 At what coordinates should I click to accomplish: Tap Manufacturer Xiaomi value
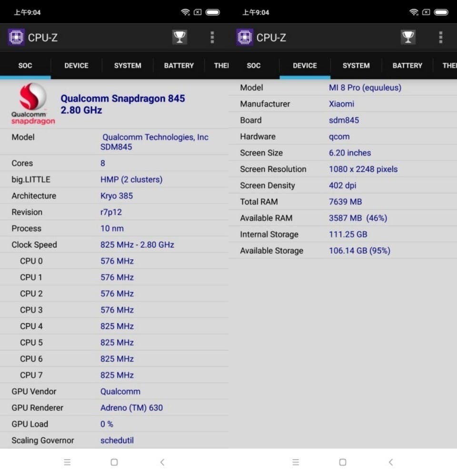[x=341, y=104]
